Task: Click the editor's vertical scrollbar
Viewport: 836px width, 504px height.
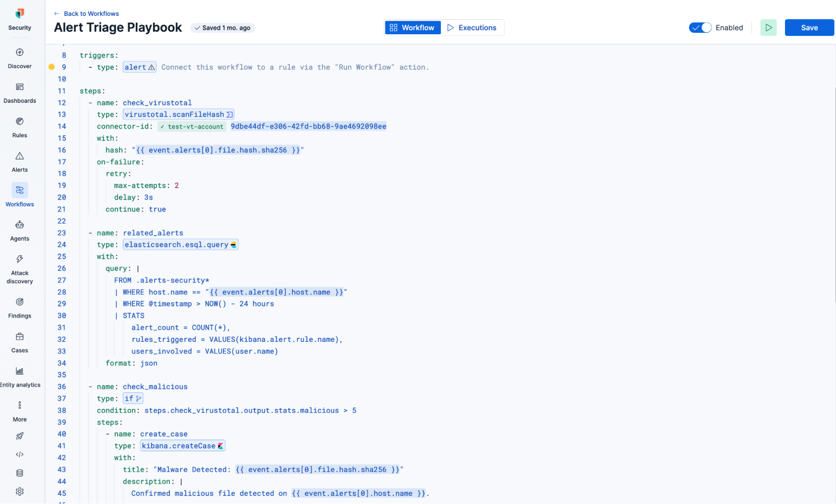Action: coord(834,194)
